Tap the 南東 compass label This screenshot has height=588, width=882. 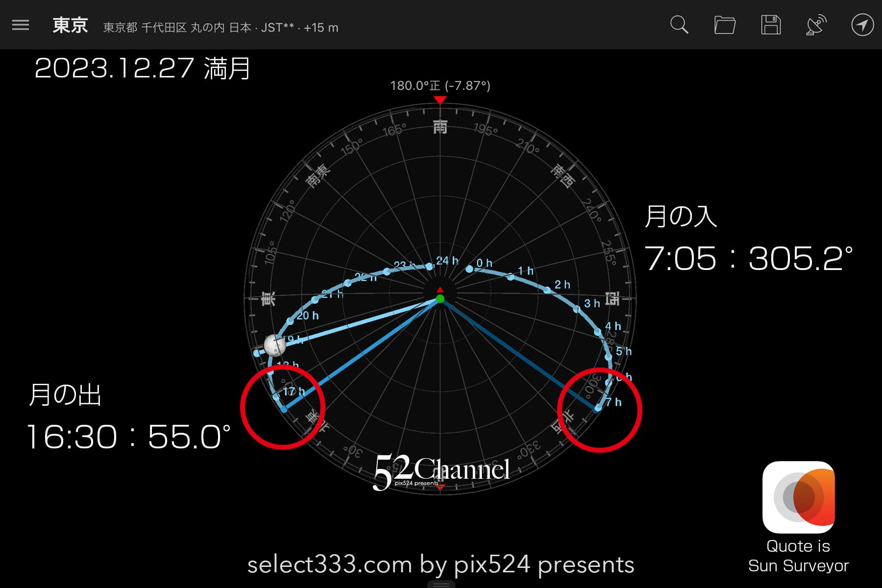[x=318, y=176]
